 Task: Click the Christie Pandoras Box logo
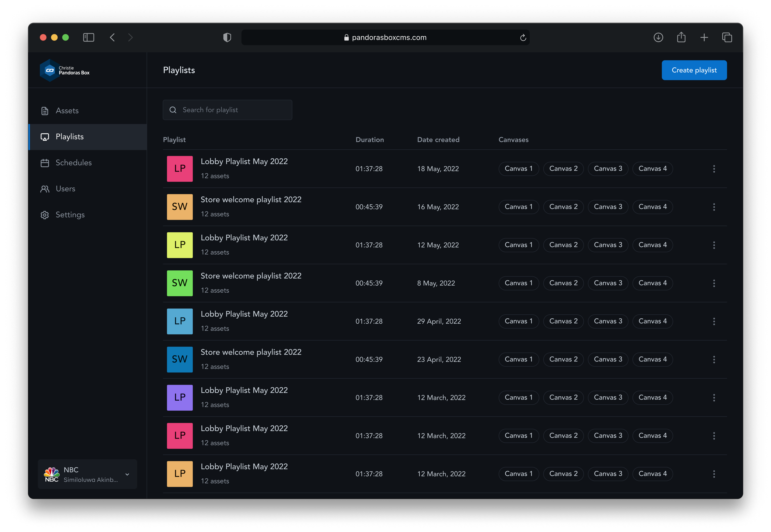[65, 70]
